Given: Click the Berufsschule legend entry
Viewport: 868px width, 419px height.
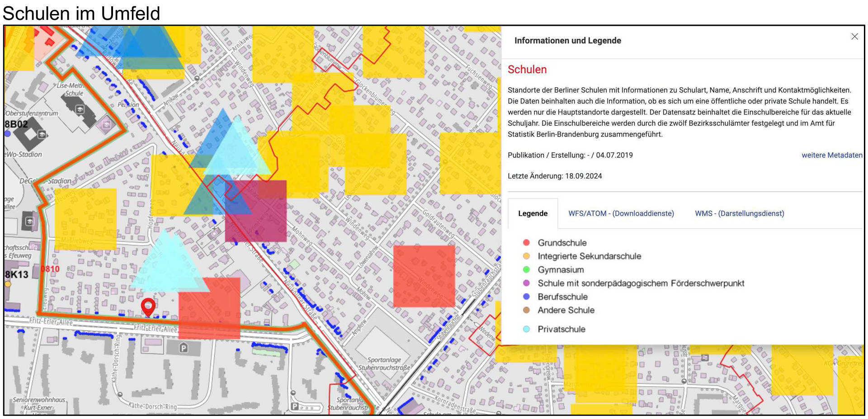Looking at the screenshot, I should click(x=562, y=297).
